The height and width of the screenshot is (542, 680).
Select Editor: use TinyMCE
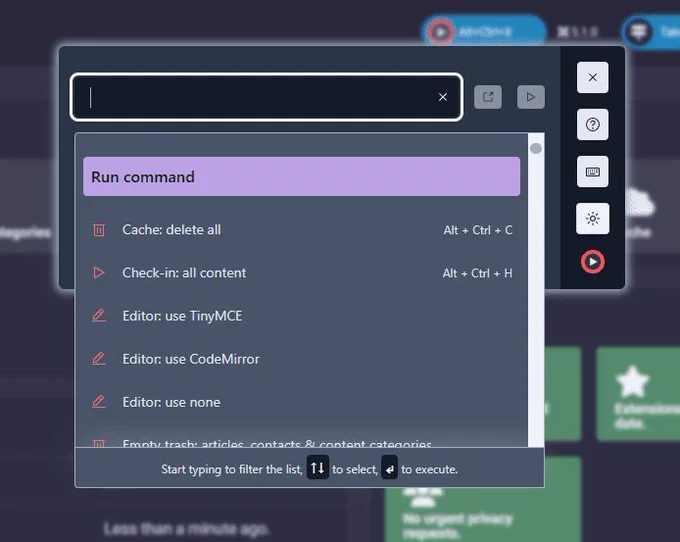(301, 316)
